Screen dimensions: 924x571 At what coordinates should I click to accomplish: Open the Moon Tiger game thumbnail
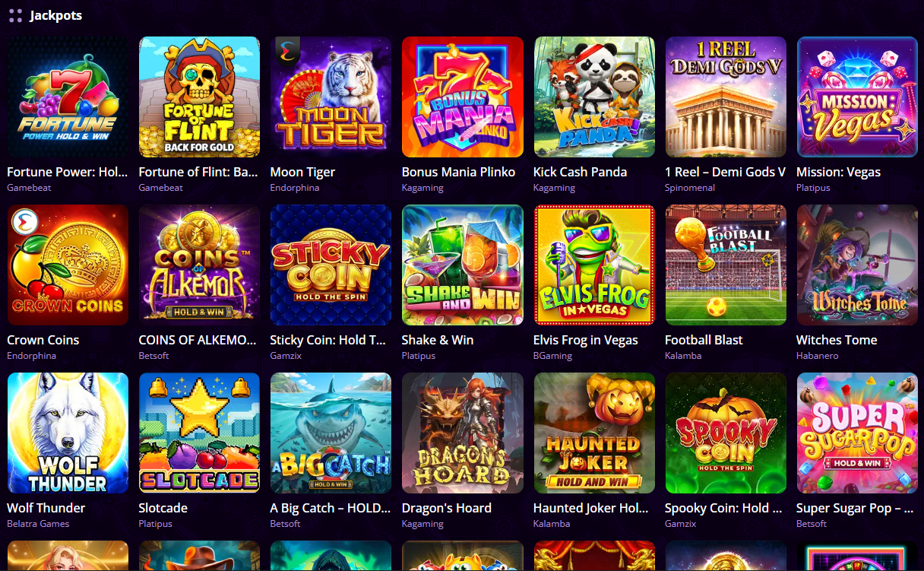[331, 97]
